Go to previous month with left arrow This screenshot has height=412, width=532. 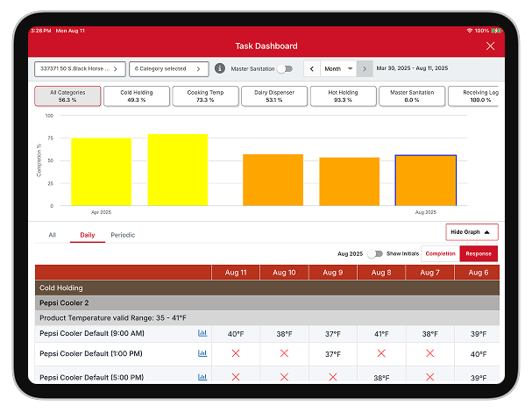point(312,68)
